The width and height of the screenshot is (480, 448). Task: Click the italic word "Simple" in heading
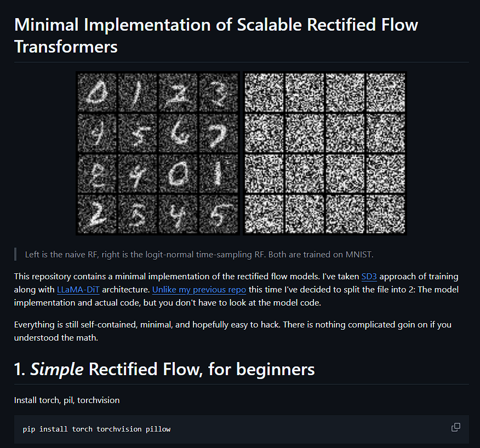pos(56,370)
